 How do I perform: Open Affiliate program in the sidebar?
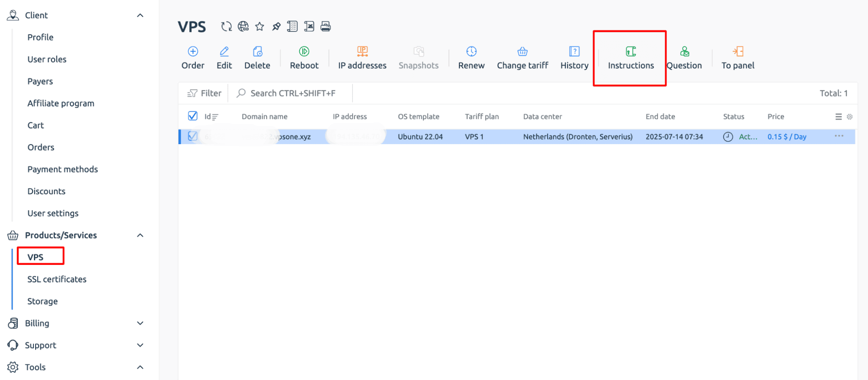(61, 103)
